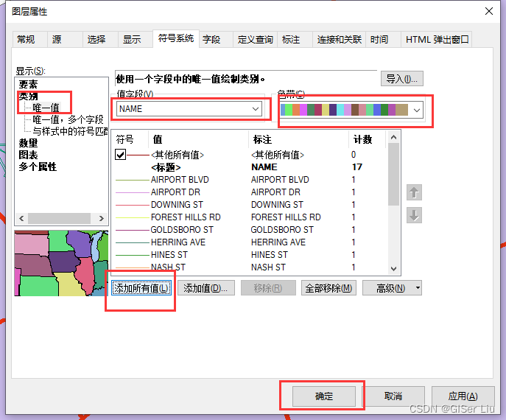Select the HERRING AVE value
The image size is (506, 420).
(x=178, y=242)
